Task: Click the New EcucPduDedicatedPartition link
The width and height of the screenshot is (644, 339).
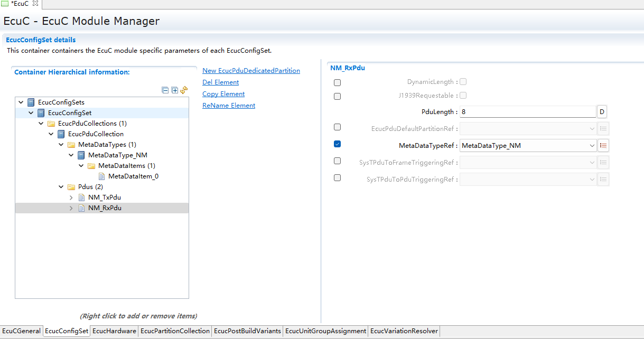Action: 251,71
